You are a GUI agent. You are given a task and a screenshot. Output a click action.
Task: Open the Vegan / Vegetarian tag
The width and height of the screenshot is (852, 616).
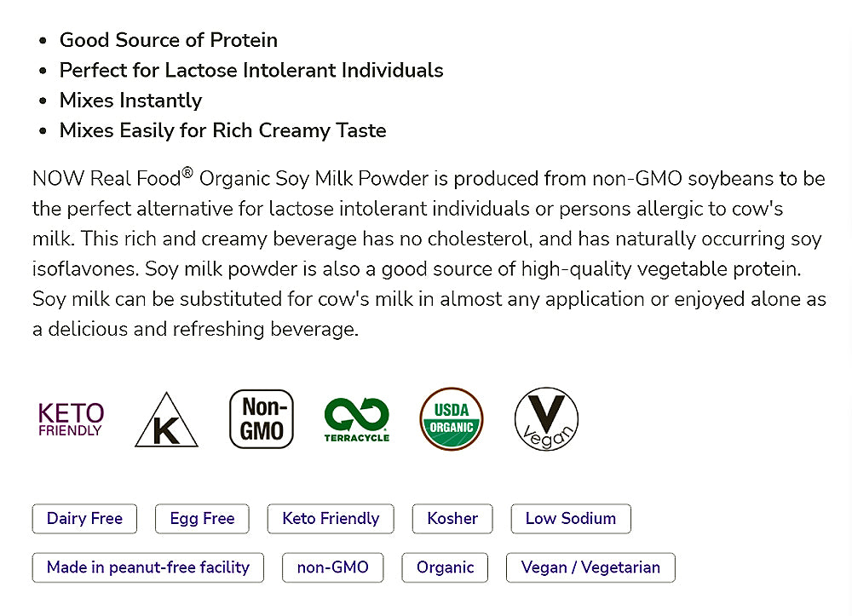590,567
